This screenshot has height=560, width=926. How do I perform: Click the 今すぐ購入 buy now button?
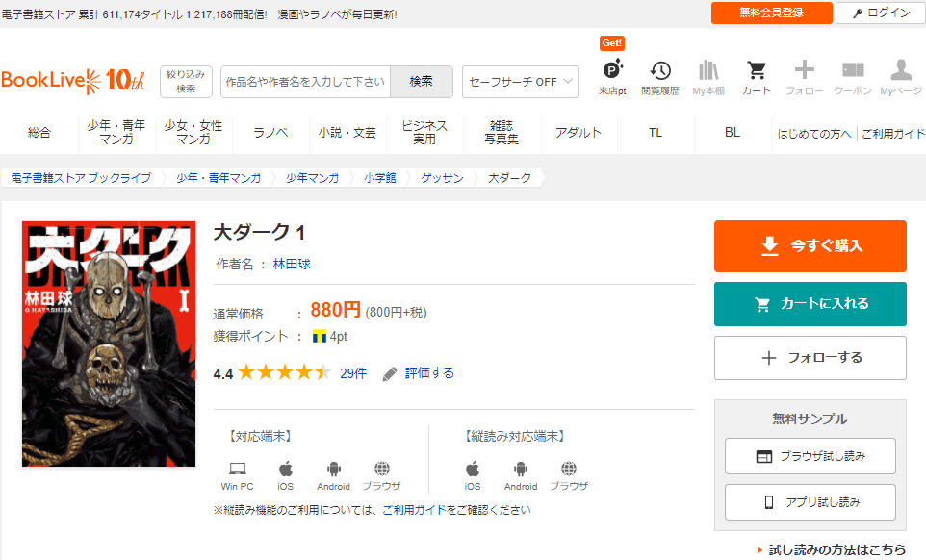(810, 246)
